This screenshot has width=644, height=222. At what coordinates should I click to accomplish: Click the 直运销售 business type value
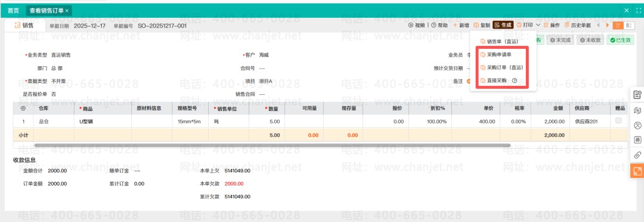[x=61, y=55]
